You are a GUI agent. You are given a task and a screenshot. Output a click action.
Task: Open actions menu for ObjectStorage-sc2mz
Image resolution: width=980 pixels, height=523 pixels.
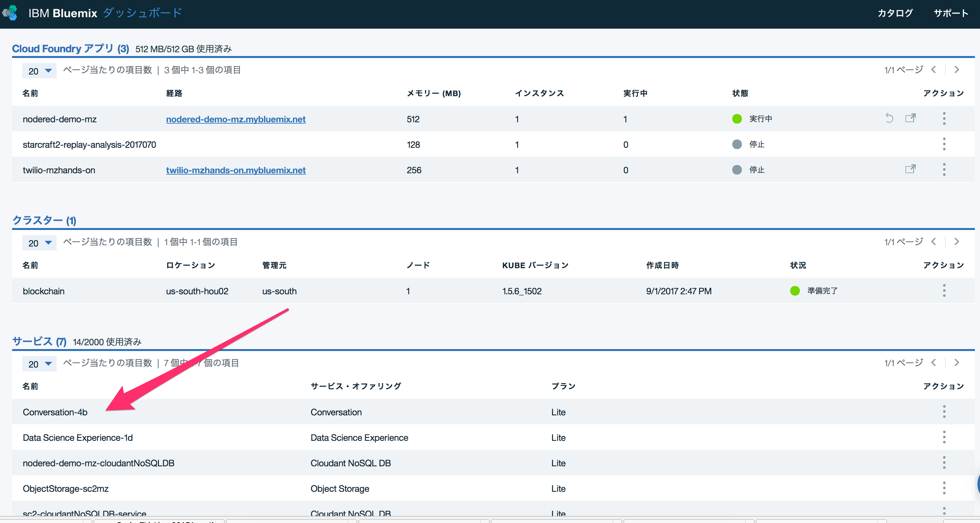[944, 488]
